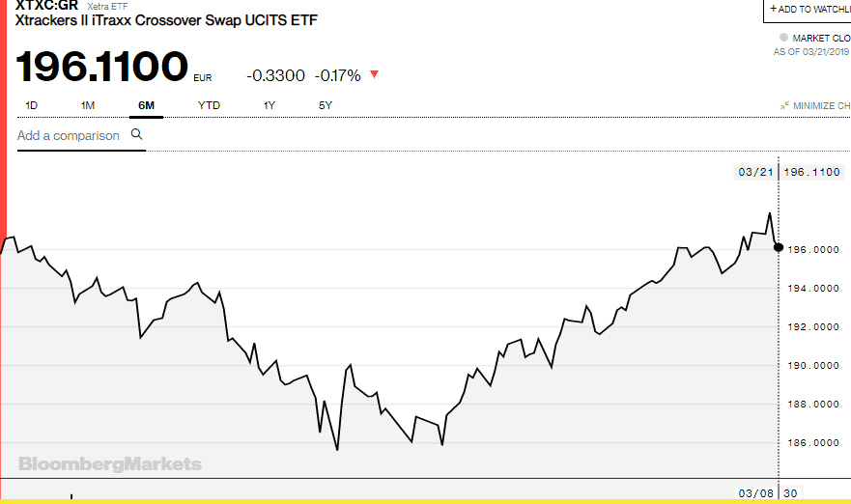Image resolution: width=851 pixels, height=504 pixels.
Task: Focus the Add a comparison field
Action: pyautogui.click(x=69, y=136)
